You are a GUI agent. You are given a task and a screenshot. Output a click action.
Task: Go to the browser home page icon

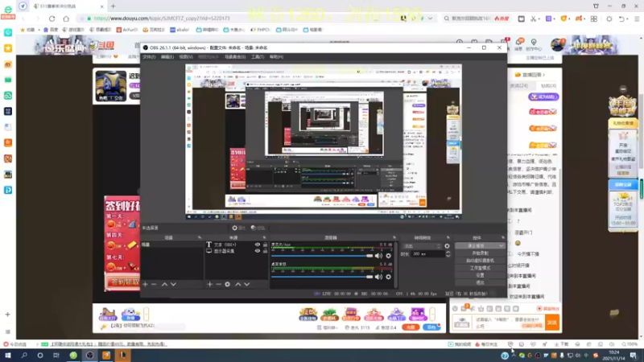pyautogui.click(x=66, y=19)
